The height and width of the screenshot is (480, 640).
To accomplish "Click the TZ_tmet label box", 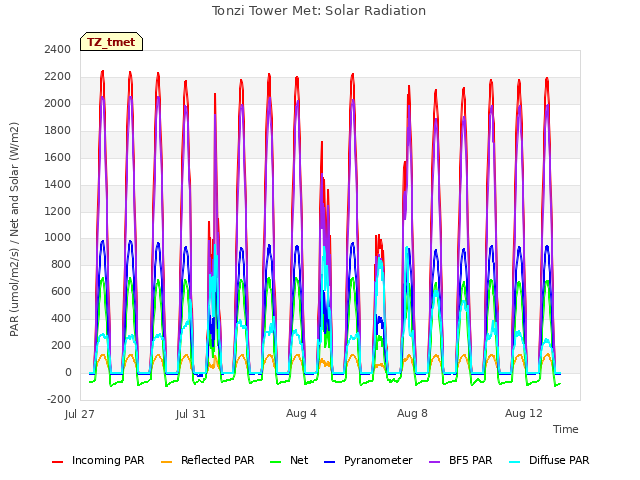I will [111, 42].
